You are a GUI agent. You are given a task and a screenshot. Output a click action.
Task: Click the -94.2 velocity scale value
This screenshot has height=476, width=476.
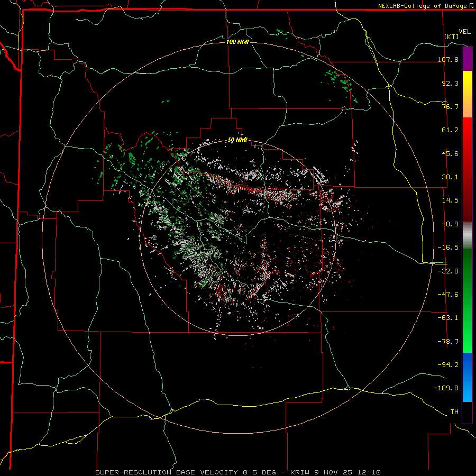click(448, 365)
